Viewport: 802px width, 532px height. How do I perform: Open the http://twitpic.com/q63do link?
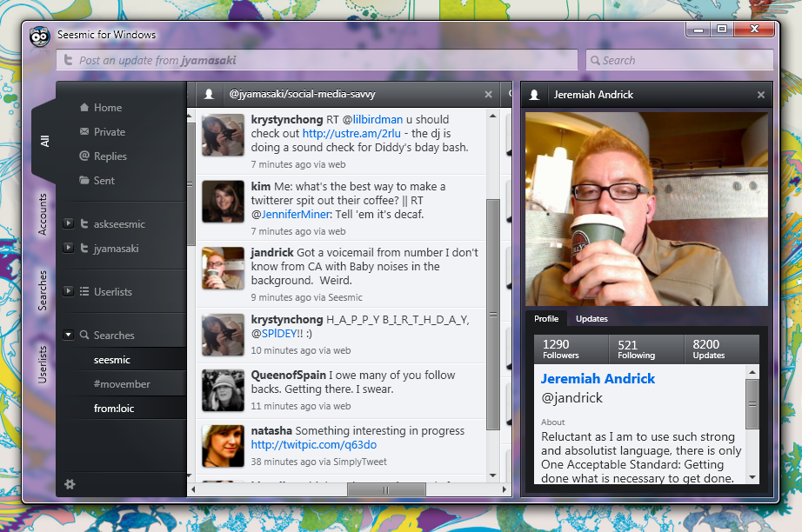(x=313, y=444)
